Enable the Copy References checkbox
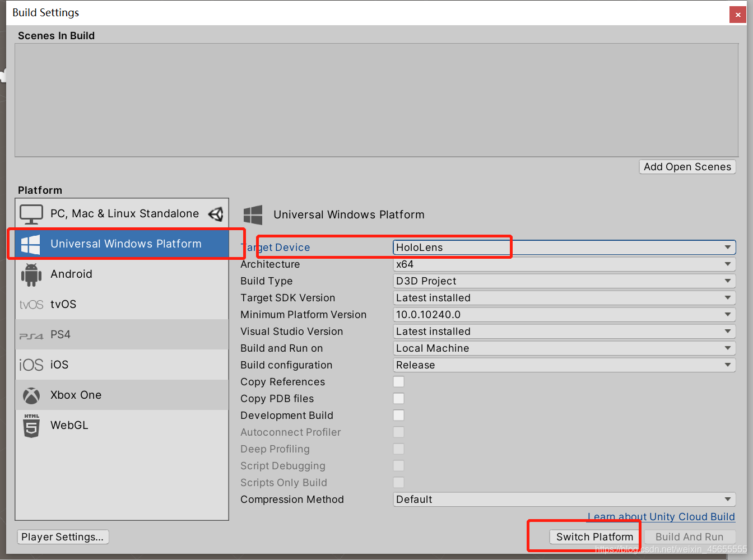This screenshot has width=753, height=560. [398, 382]
